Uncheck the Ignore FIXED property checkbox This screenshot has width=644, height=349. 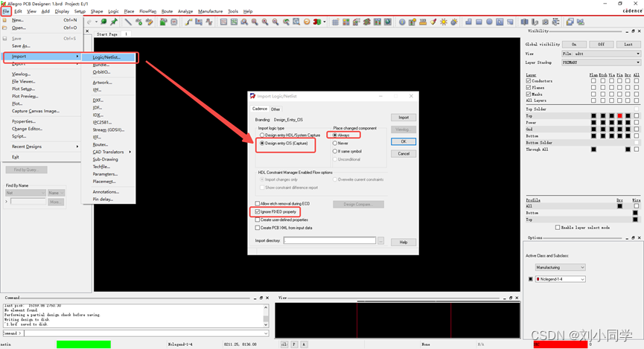(x=258, y=212)
